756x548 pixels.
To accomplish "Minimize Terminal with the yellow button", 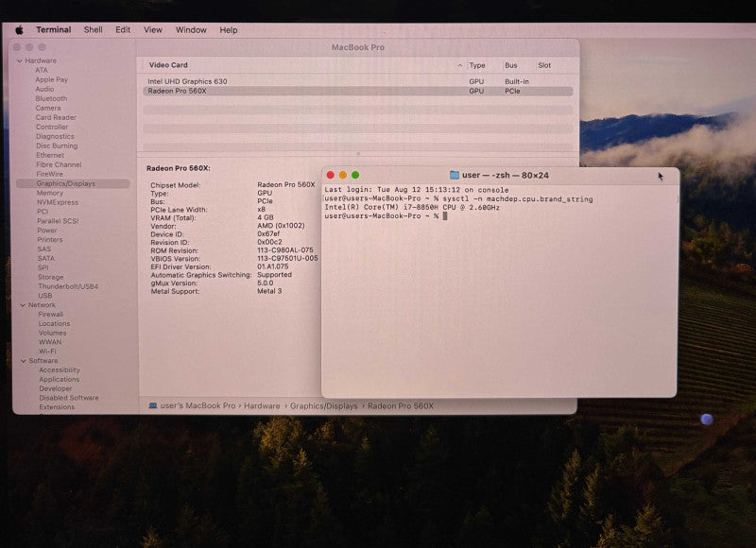I will click(x=343, y=175).
